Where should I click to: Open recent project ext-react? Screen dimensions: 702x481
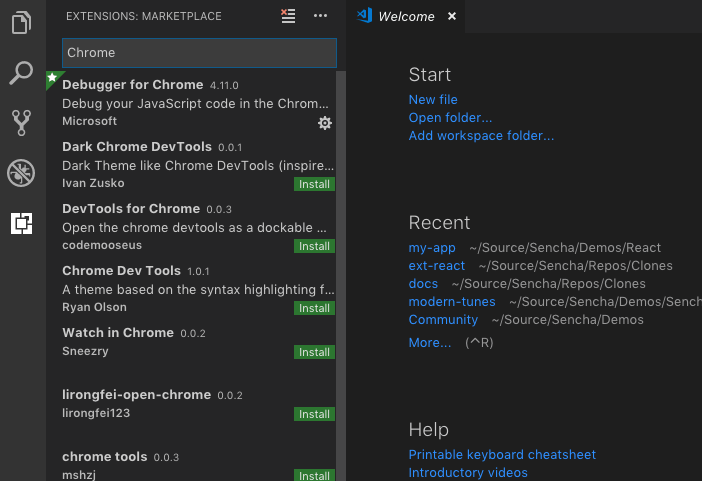(437, 266)
